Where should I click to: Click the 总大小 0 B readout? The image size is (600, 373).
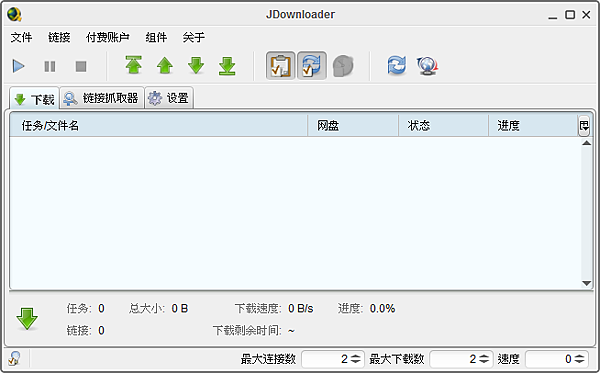point(158,308)
